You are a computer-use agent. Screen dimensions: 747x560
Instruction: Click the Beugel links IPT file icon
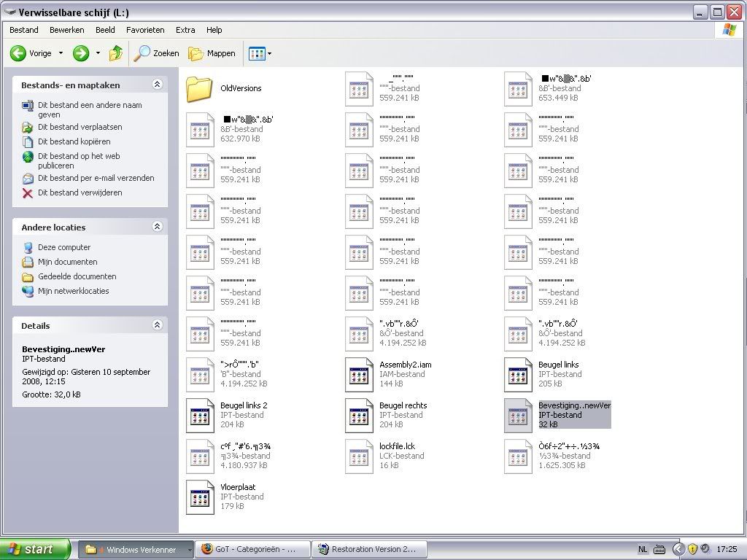tap(518, 375)
